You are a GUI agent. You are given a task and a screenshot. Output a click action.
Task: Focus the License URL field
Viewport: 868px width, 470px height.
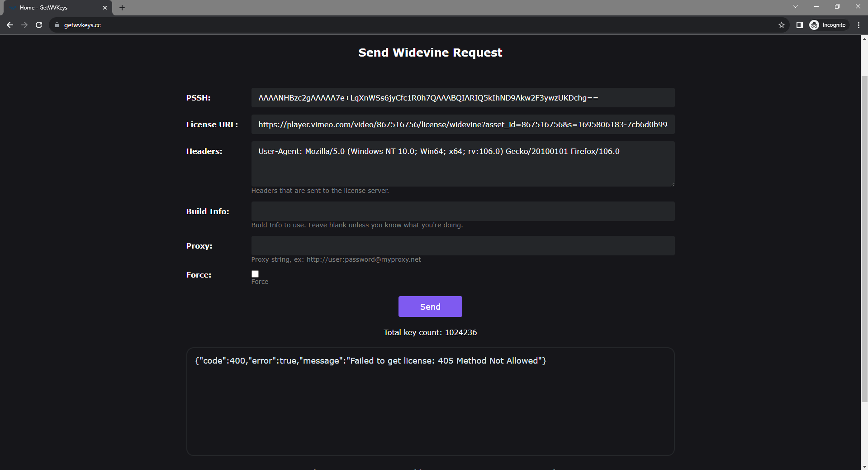[462, 125]
